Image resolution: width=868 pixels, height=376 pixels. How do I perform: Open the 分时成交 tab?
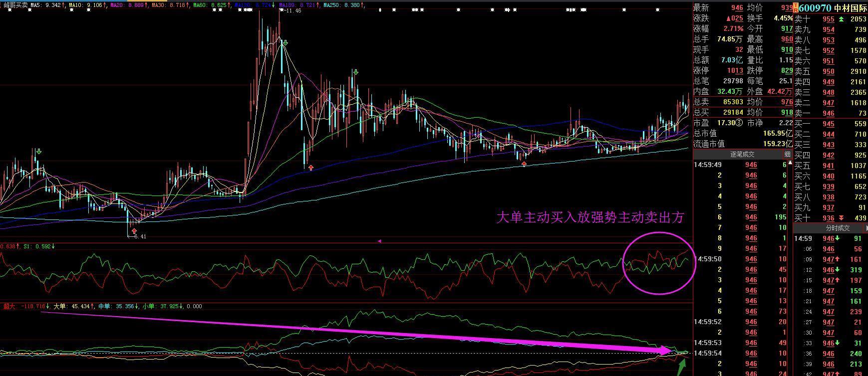pos(837,228)
